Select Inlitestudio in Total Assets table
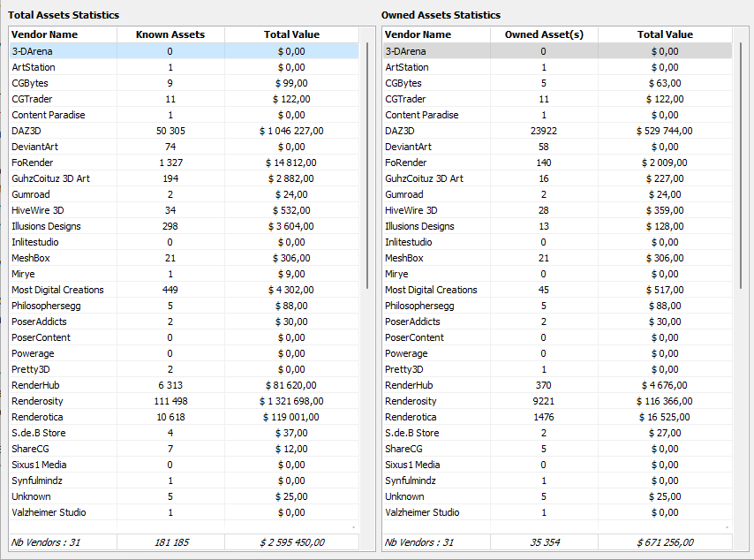The height and width of the screenshot is (560, 754). coord(185,242)
